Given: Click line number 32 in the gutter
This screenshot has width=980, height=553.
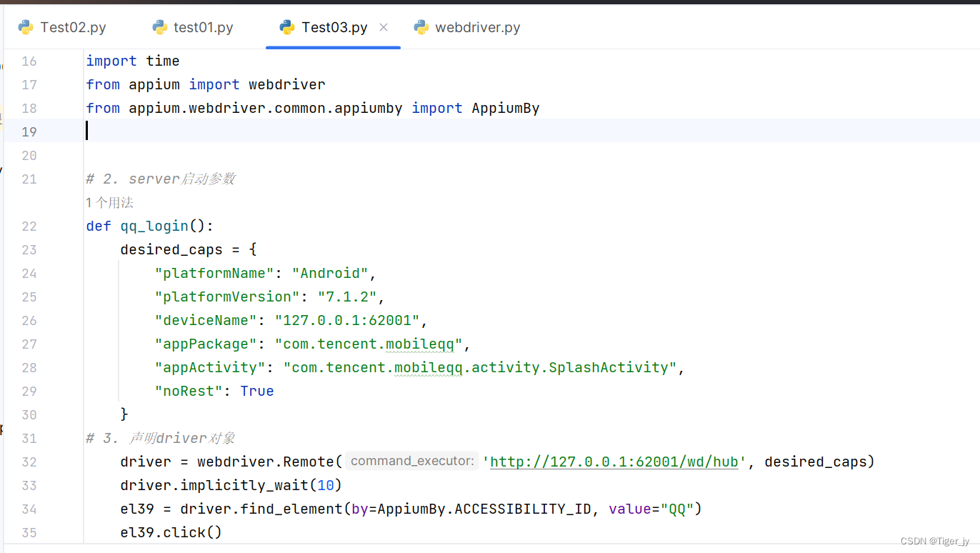Looking at the screenshot, I should point(29,462).
